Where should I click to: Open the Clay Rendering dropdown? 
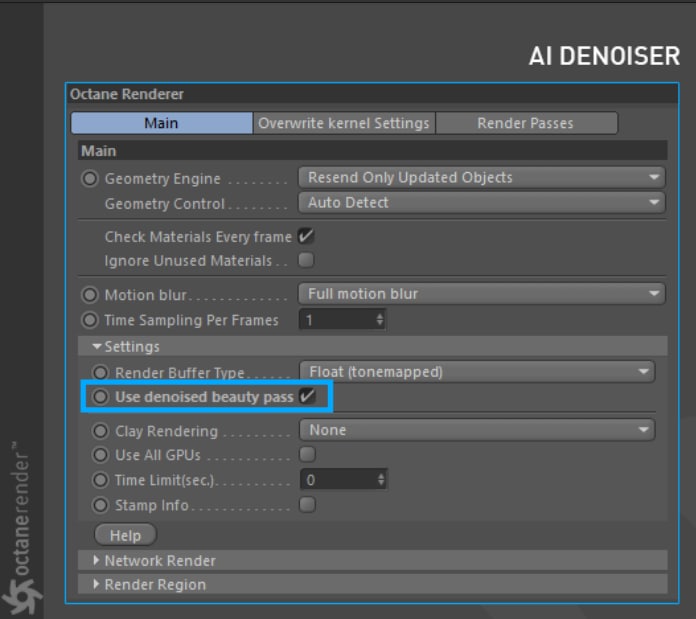pyautogui.click(x=477, y=430)
